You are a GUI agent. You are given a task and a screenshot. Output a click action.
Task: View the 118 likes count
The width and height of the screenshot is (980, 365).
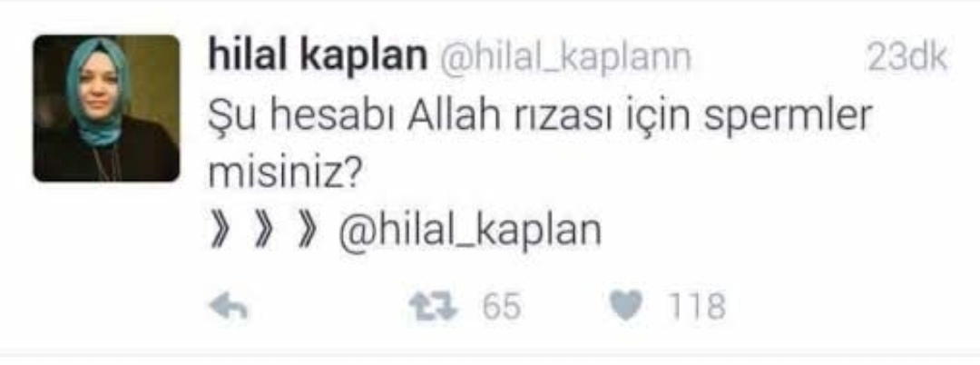[698, 308]
